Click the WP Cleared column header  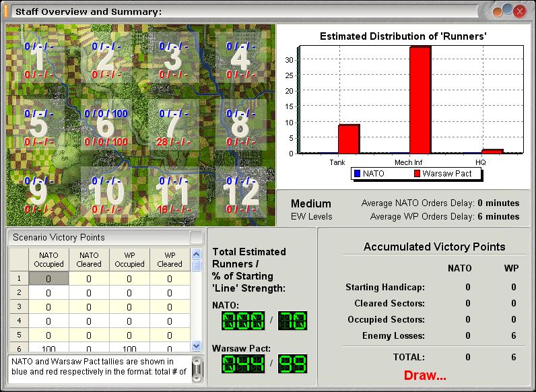pos(170,259)
